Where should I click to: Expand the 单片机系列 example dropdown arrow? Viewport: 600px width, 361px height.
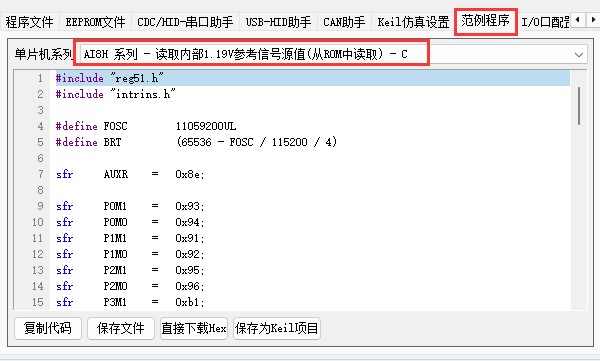click(579, 55)
